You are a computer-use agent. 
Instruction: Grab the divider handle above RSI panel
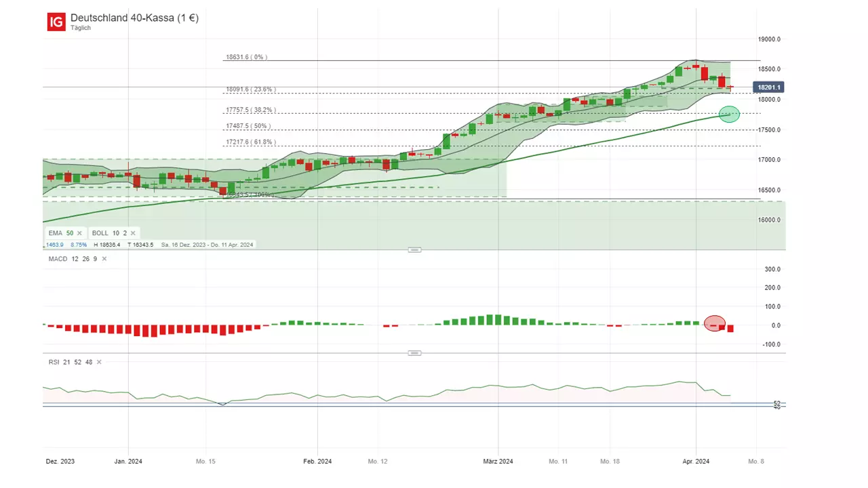(x=414, y=353)
